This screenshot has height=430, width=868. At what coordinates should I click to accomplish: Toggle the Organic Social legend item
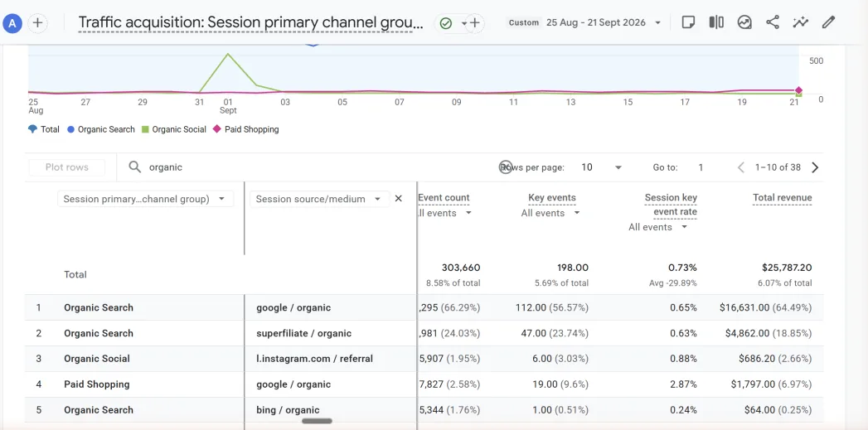click(x=174, y=129)
